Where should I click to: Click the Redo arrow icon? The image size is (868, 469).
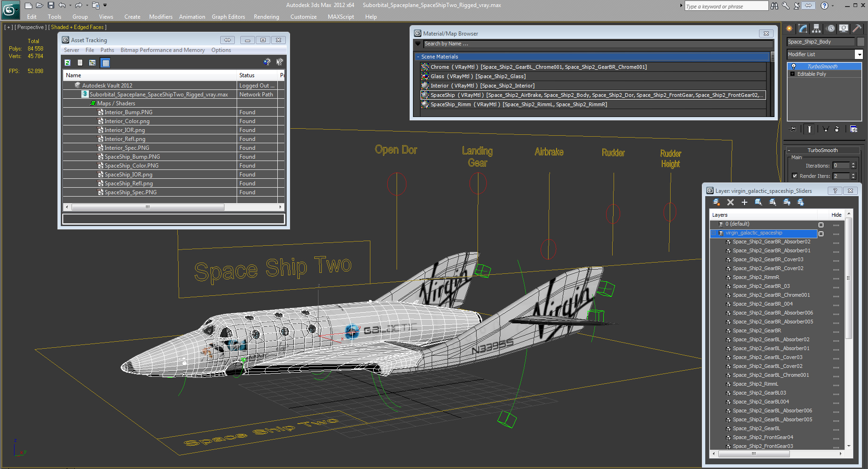point(79,6)
